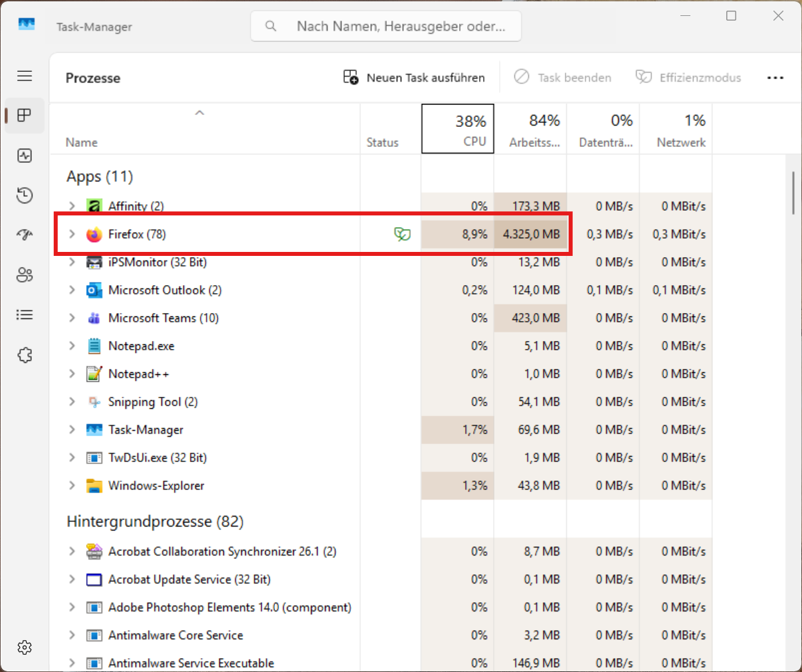Select the Notepad++ process name

point(139,374)
